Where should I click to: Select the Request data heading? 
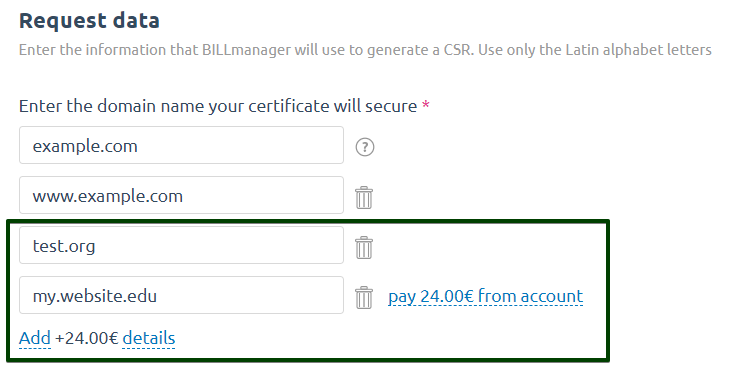pos(89,21)
